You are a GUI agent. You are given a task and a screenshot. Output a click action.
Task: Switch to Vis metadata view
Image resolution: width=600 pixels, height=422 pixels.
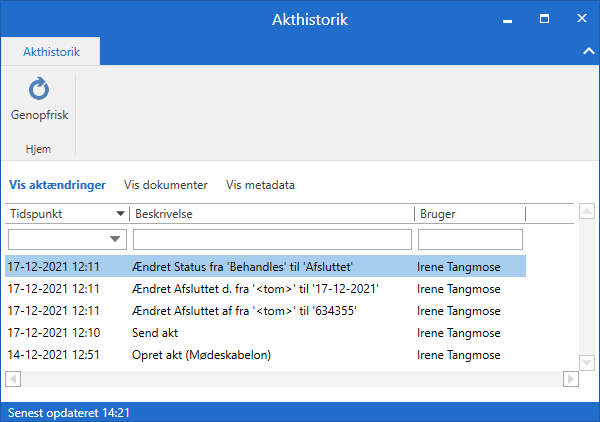pos(260,185)
